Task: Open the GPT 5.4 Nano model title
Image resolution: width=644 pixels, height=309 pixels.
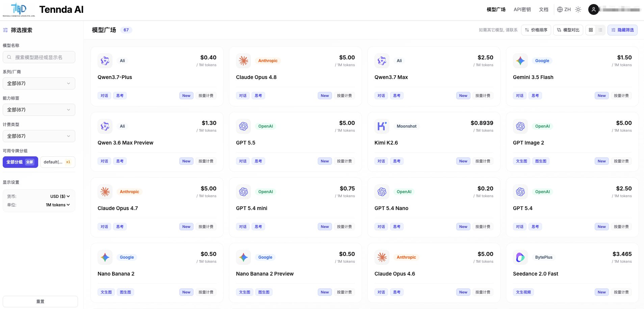Action: 391,208
